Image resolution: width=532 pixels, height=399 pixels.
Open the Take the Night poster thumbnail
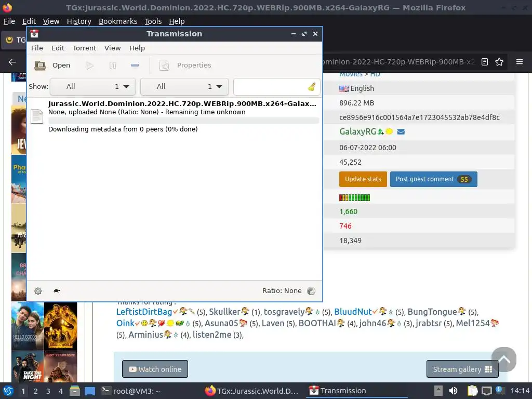pyautogui.click(x=28, y=367)
